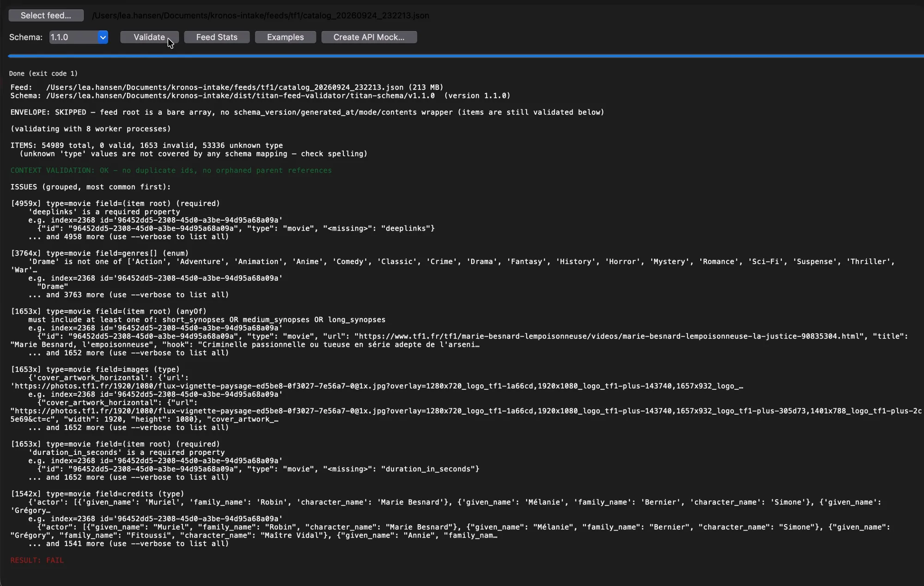Click the [1653x] field=images issue header
The image size is (924, 586).
pos(95,369)
